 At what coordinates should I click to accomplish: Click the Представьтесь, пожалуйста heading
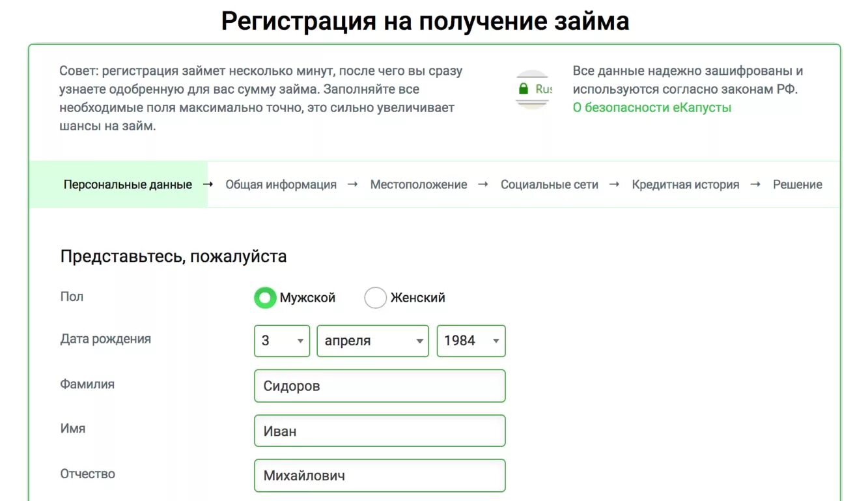tap(173, 256)
